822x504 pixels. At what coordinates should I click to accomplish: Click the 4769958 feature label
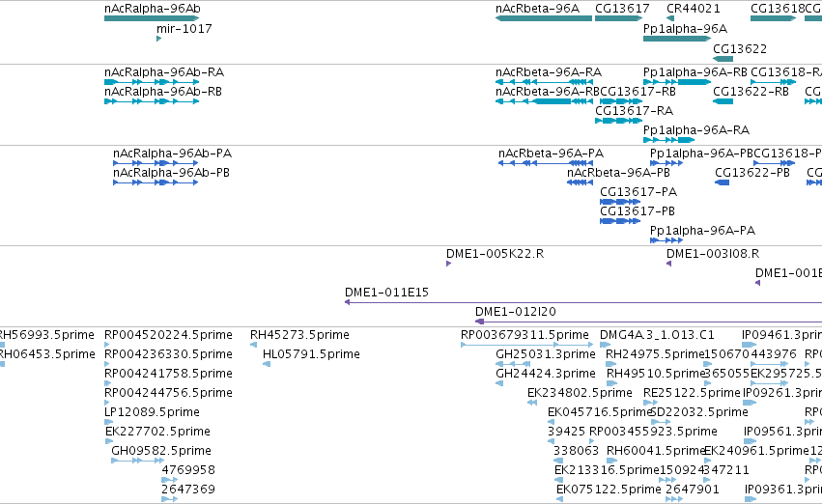point(188,470)
